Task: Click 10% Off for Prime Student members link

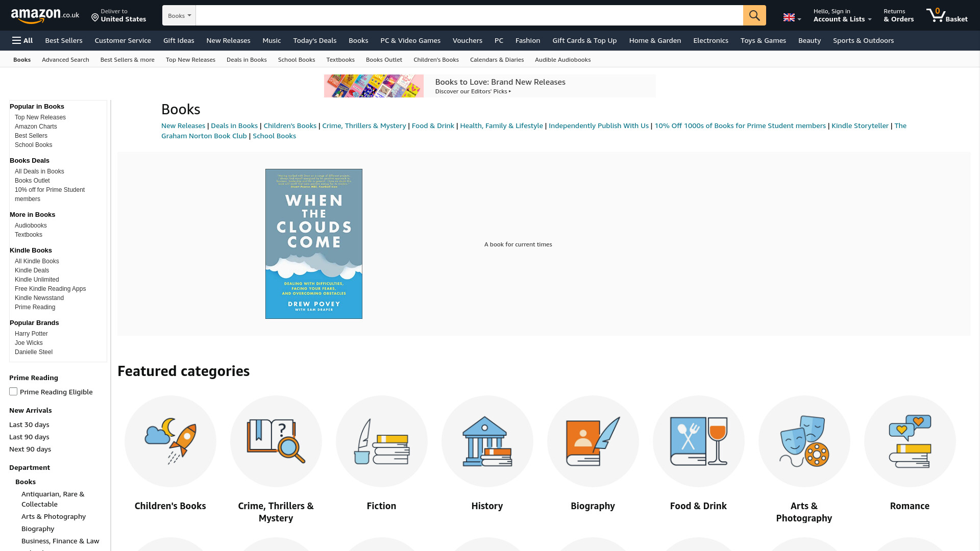Action: point(740,126)
